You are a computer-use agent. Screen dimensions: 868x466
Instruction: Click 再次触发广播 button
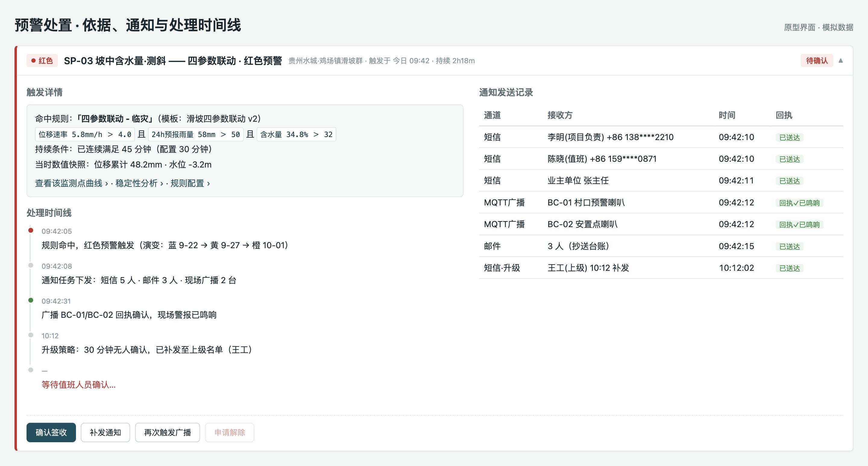coord(168,432)
